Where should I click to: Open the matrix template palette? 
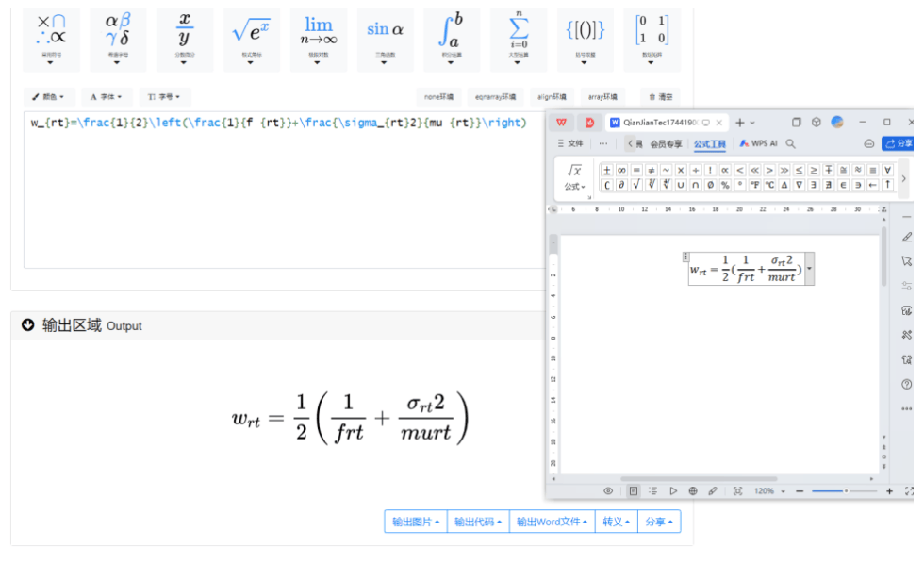pos(652,38)
